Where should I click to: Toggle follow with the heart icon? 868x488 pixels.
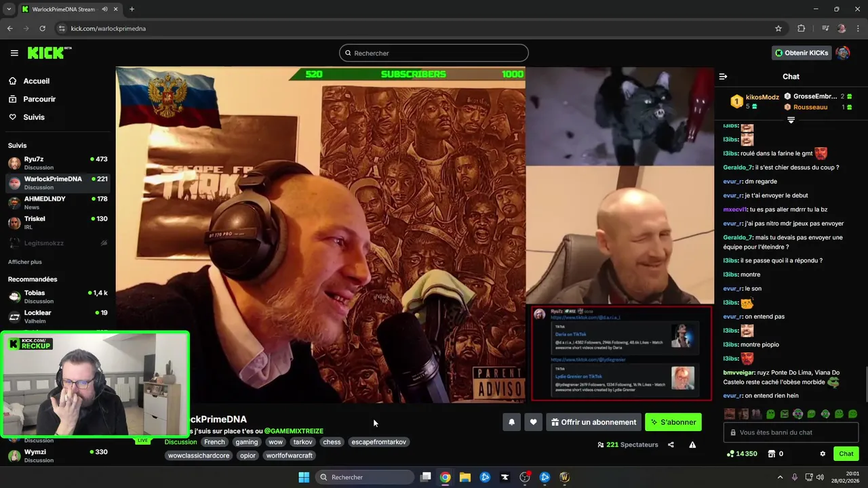[533, 422]
